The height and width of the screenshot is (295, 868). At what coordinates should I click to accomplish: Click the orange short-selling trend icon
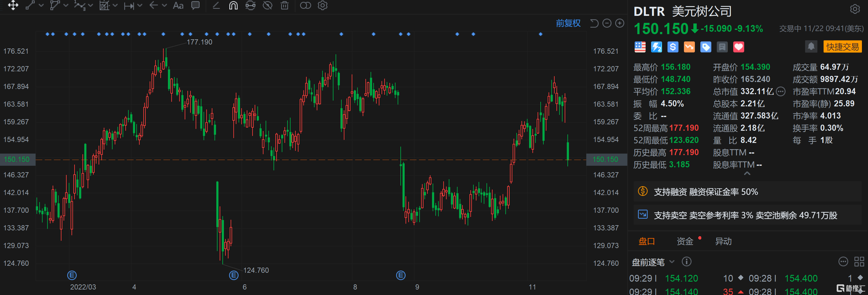pyautogui.click(x=689, y=47)
